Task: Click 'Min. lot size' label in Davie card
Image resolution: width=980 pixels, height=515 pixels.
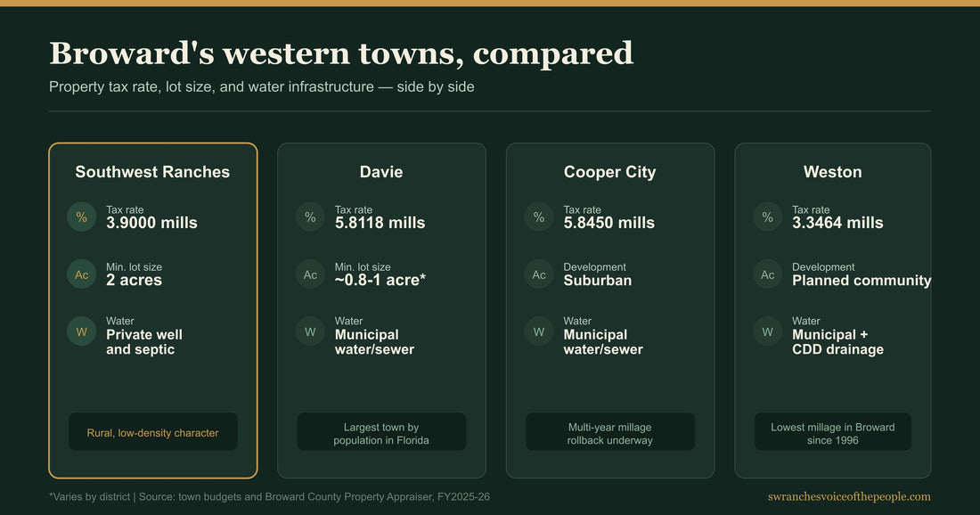Action: pyautogui.click(x=363, y=267)
